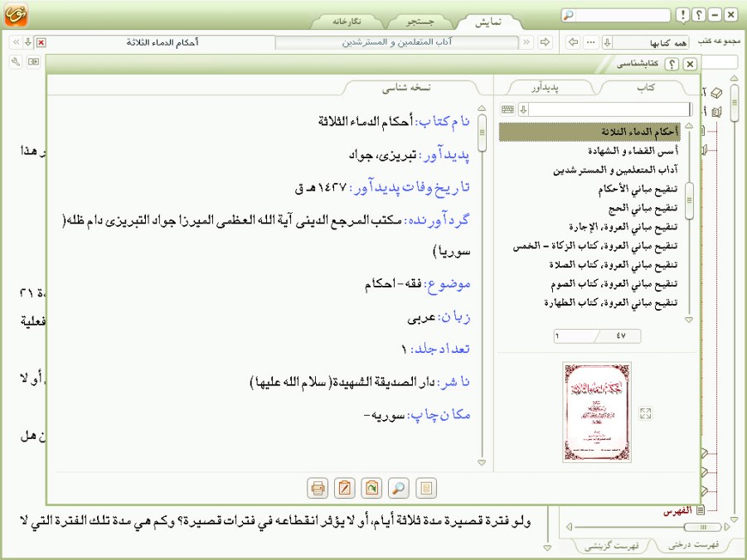Click the double chevron at the tab bar's left end
Image resolution: width=747 pixels, height=560 pixels.
coord(17,42)
